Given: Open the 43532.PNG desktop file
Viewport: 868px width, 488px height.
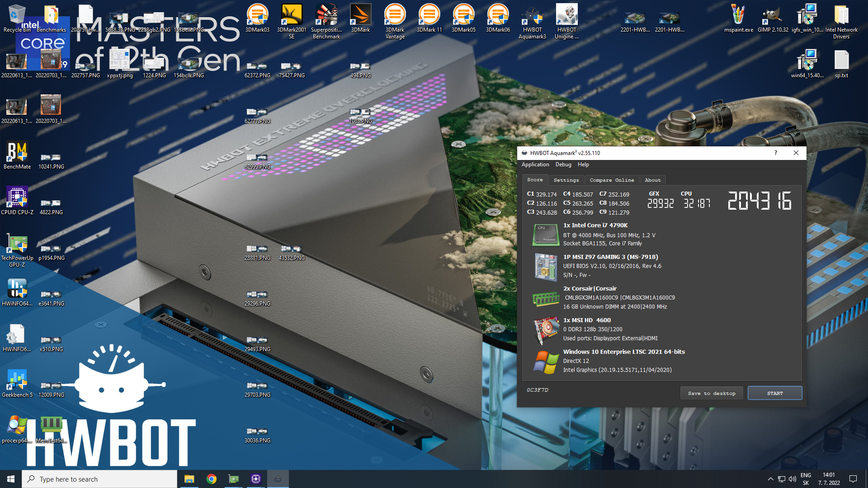Looking at the screenshot, I should 292,252.
